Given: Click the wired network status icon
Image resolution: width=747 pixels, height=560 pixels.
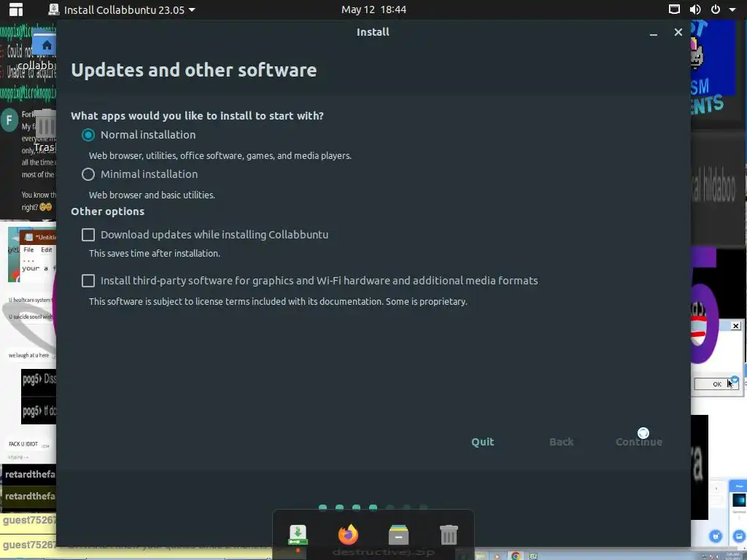Looking at the screenshot, I should [x=674, y=9].
